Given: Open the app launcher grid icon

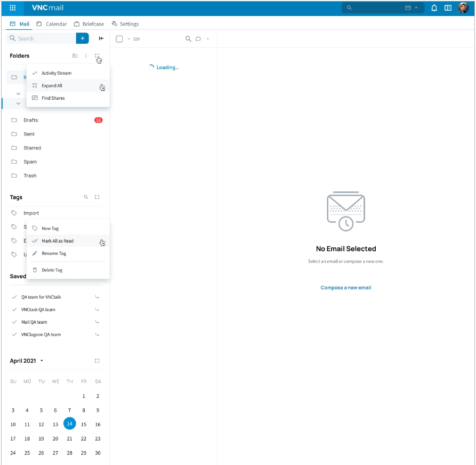Looking at the screenshot, I should 13,8.
